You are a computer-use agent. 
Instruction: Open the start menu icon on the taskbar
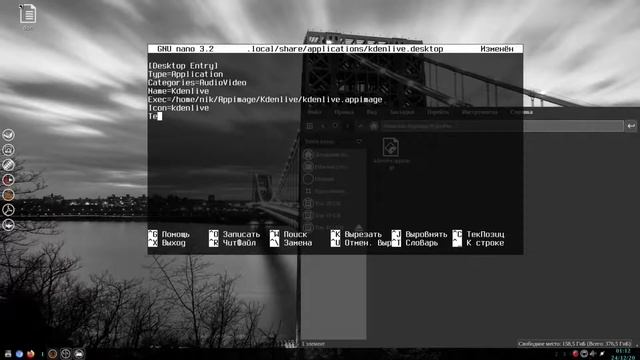click(8, 354)
